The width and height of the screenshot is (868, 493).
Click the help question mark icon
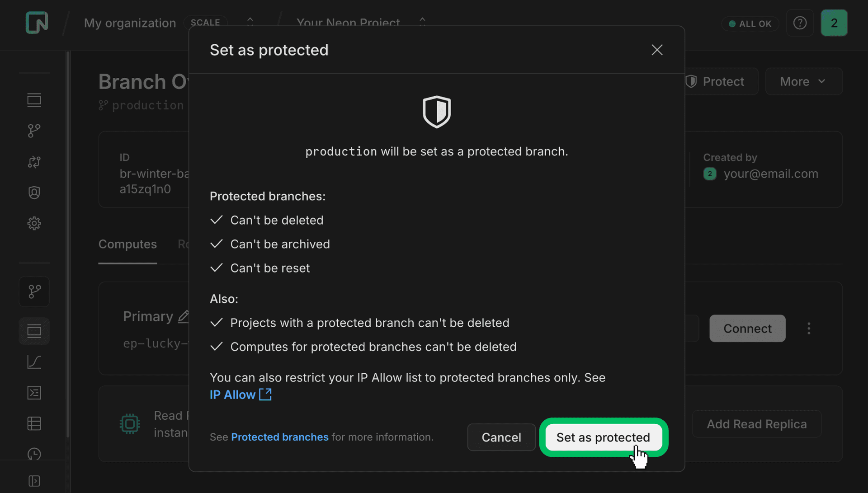pyautogui.click(x=800, y=23)
